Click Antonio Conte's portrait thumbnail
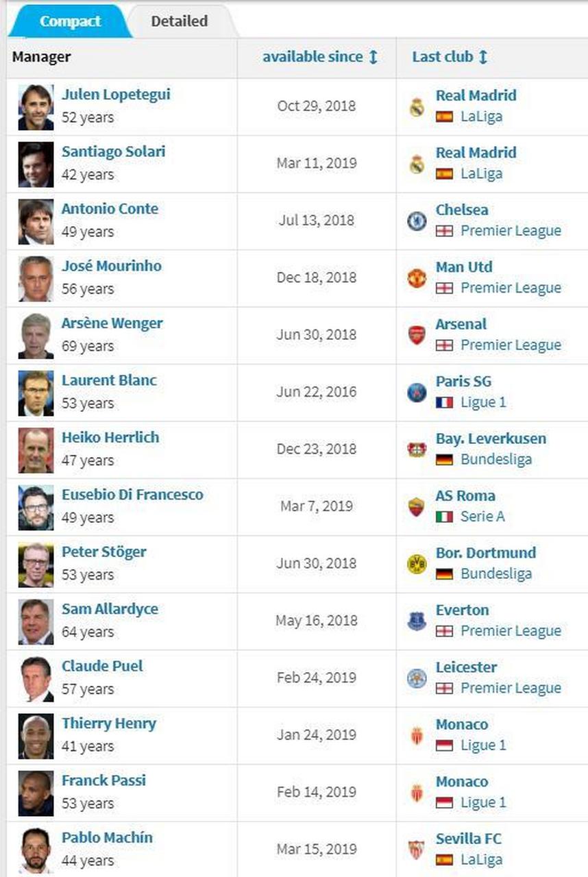 pyautogui.click(x=36, y=221)
